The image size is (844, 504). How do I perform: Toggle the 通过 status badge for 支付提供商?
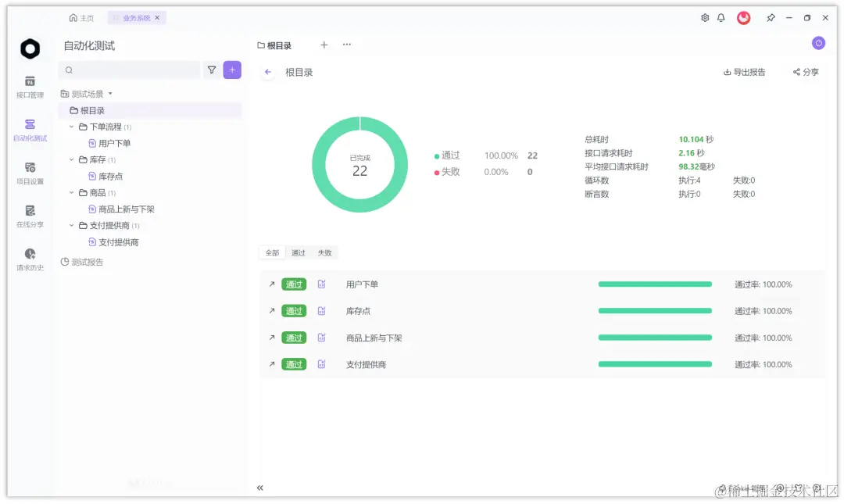pos(294,364)
